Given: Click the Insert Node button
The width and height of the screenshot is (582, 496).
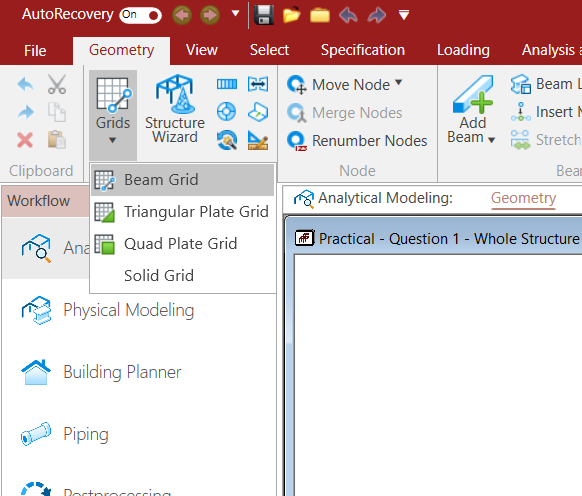Looking at the screenshot, I should (x=546, y=112).
